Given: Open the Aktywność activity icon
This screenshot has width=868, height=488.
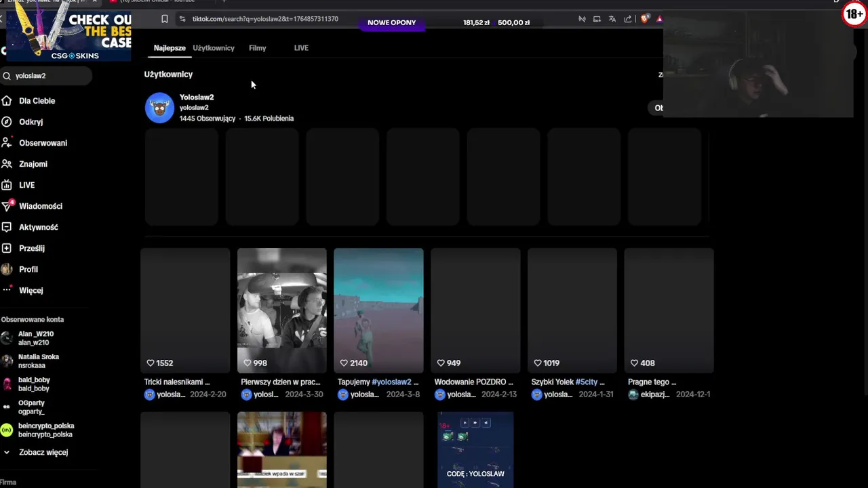Looking at the screenshot, I should tap(7, 227).
